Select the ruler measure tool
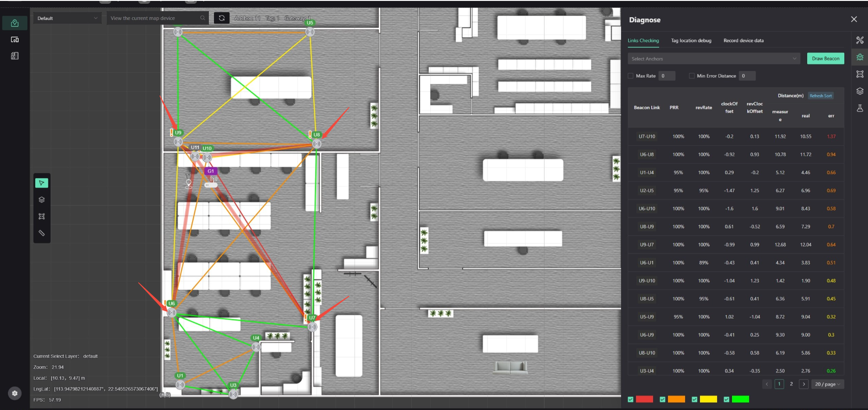 tap(42, 233)
